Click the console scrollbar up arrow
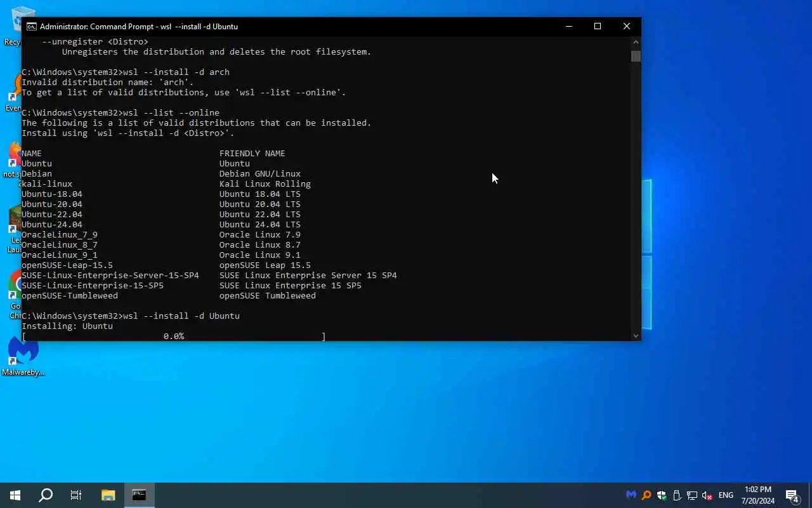 (x=636, y=42)
